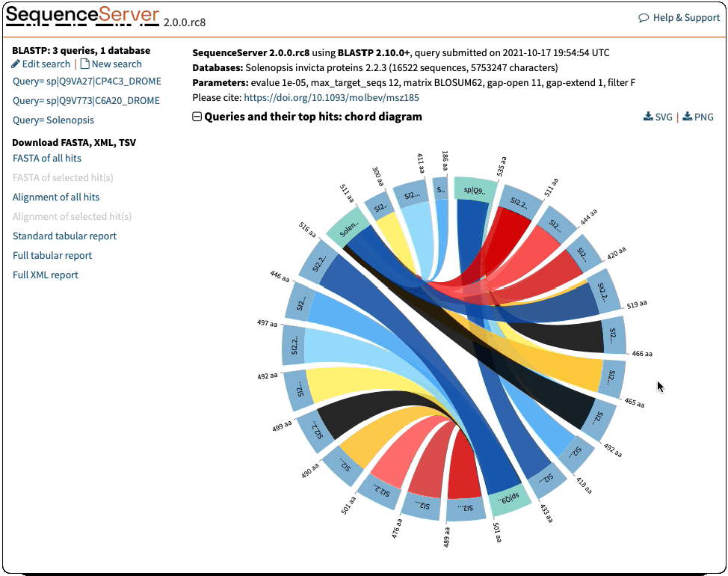
Task: Jump to query Q9V773 C6A20_DROME
Action: (x=86, y=100)
